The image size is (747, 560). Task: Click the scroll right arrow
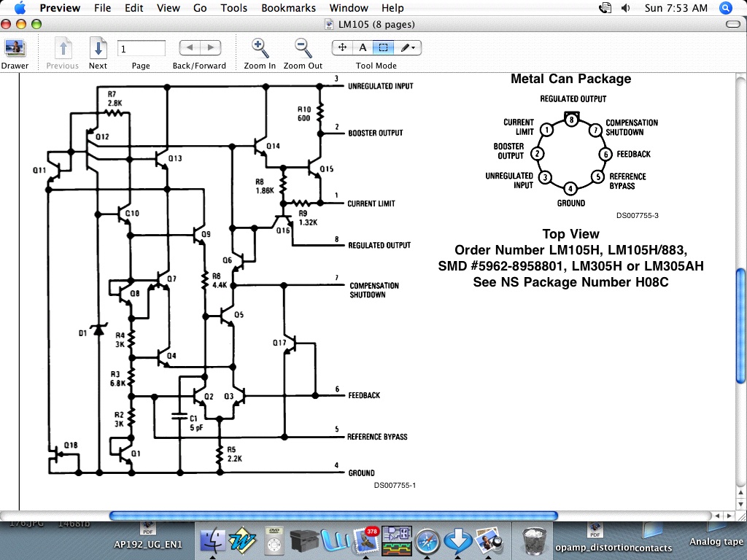(x=729, y=516)
